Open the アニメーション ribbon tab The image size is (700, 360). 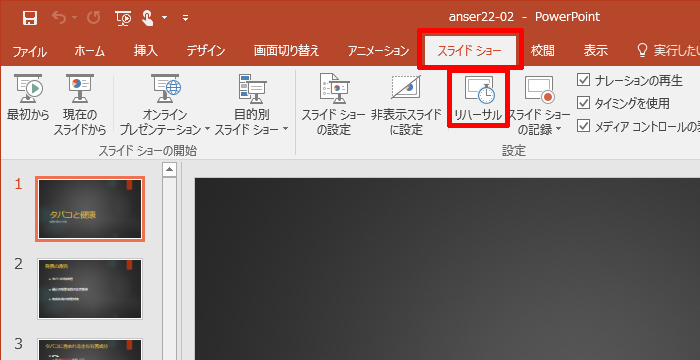(379, 51)
